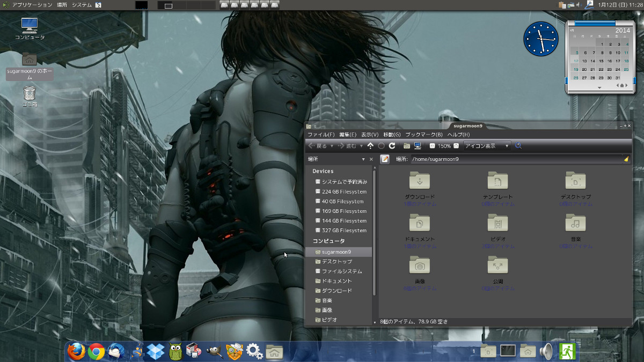Open file search with magnifier icon
Image resolution: width=644 pixels, height=362 pixels.
tap(518, 146)
